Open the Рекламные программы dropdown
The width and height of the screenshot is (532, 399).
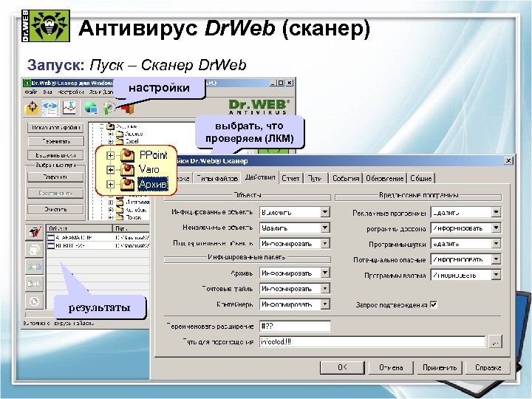point(496,212)
